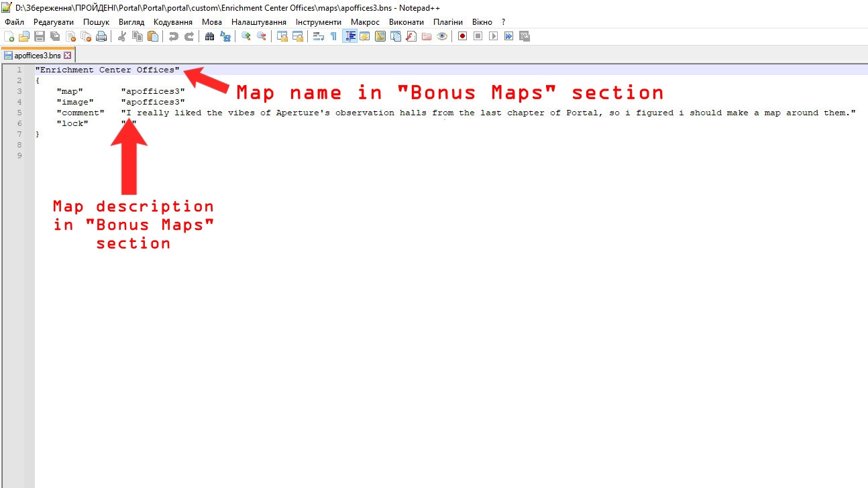
Task: Toggle word wrap on the toolbar
Action: (x=318, y=37)
